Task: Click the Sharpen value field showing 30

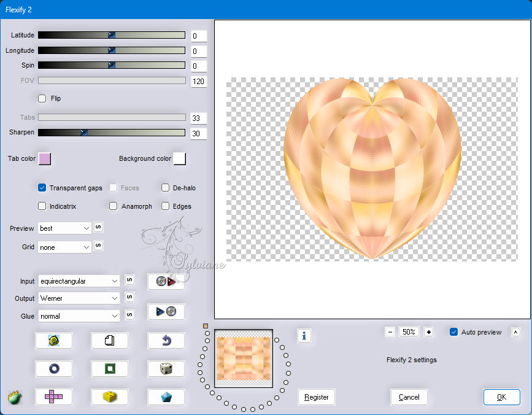Action: point(199,133)
